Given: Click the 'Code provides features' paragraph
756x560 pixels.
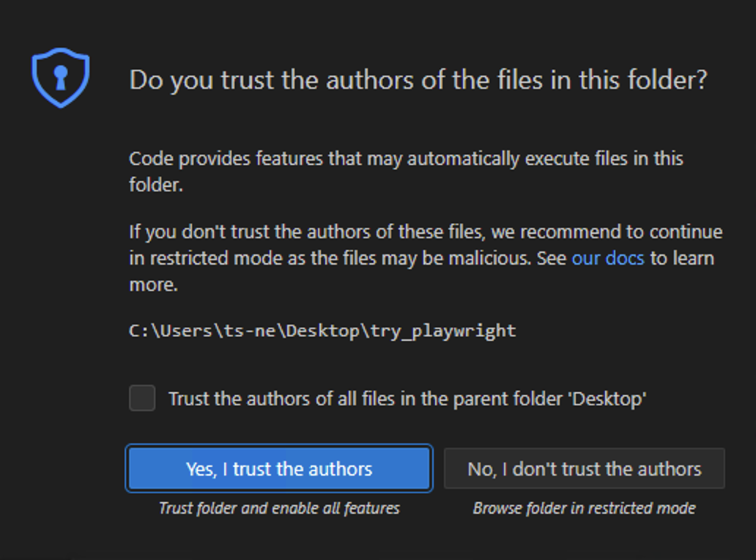Looking at the screenshot, I should point(406,172).
